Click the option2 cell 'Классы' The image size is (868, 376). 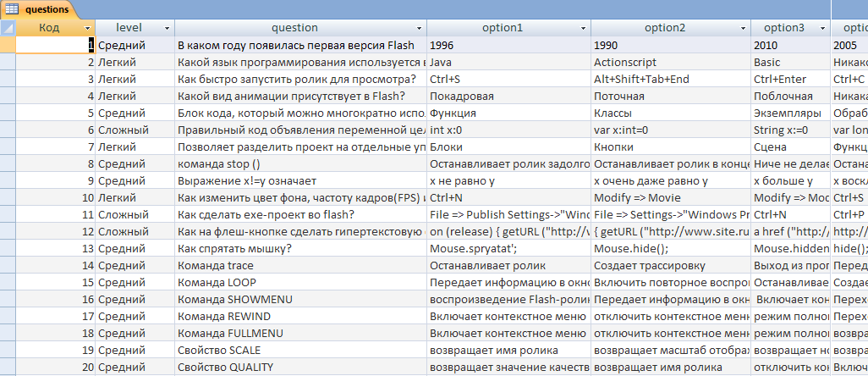pyautogui.click(x=671, y=113)
